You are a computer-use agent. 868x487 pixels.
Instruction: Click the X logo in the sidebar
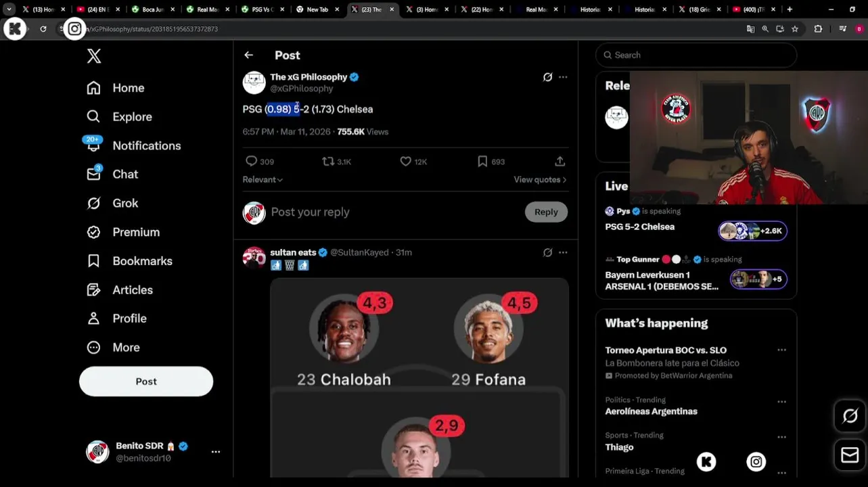click(x=94, y=56)
